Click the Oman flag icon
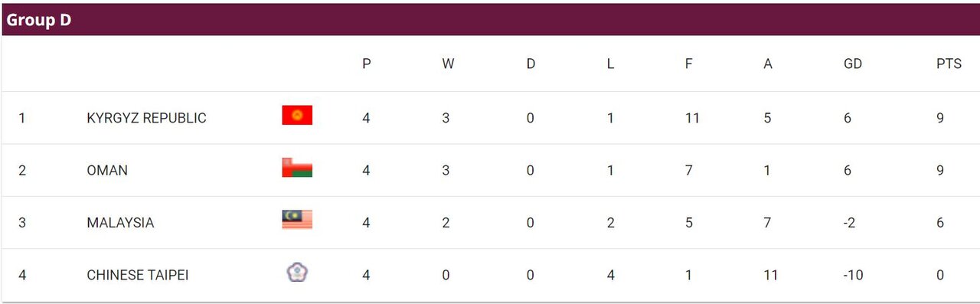Viewport: 980px width, 304px height. 297,168
